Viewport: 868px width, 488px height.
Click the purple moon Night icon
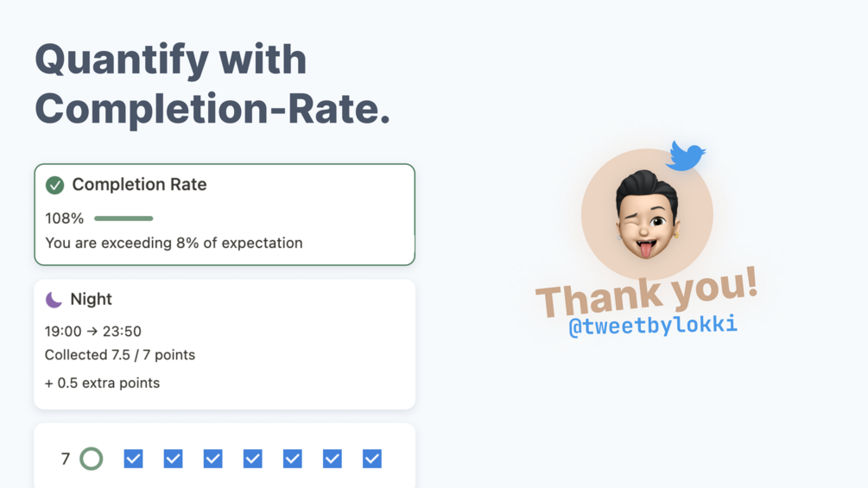(x=54, y=300)
